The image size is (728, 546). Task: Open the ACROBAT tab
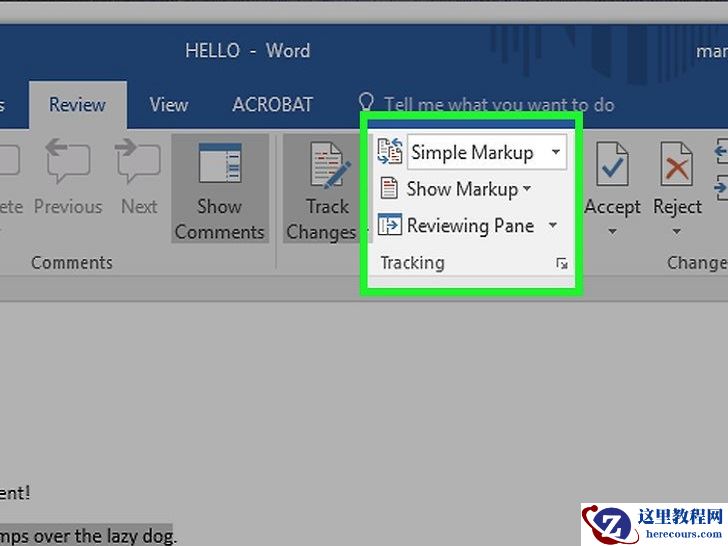click(x=273, y=104)
